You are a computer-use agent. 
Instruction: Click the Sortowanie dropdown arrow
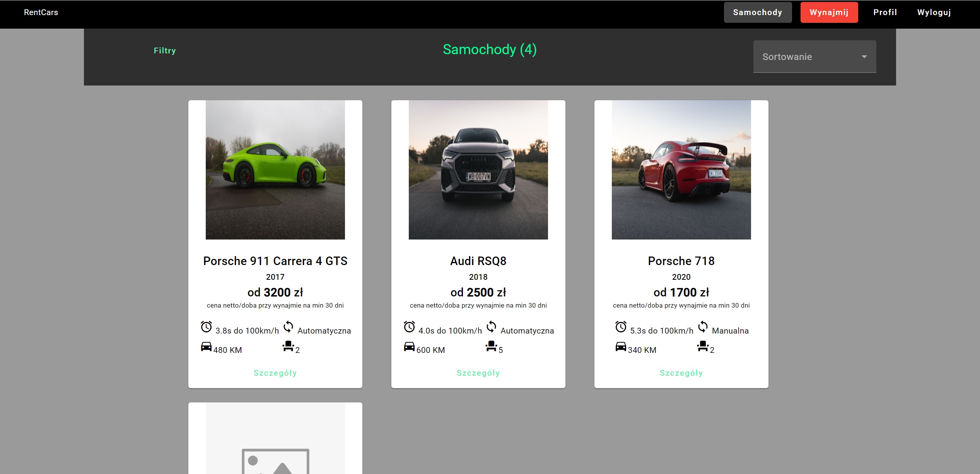864,57
